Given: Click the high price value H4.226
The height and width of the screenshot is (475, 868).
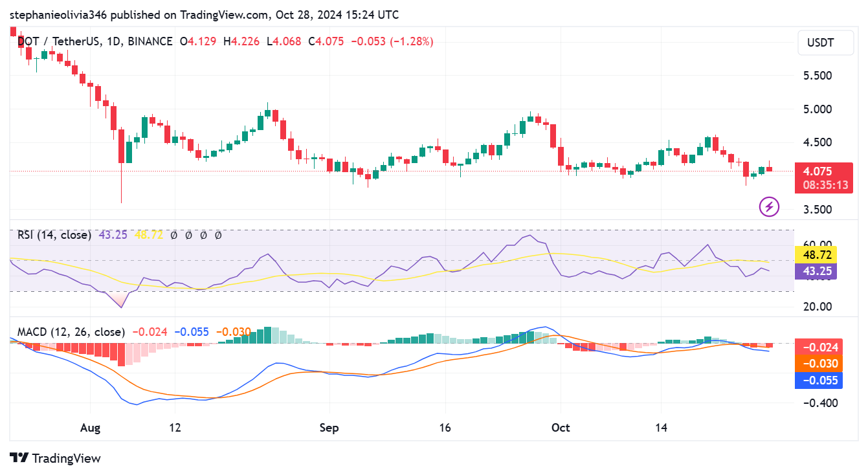Looking at the screenshot, I should pyautogui.click(x=241, y=41).
